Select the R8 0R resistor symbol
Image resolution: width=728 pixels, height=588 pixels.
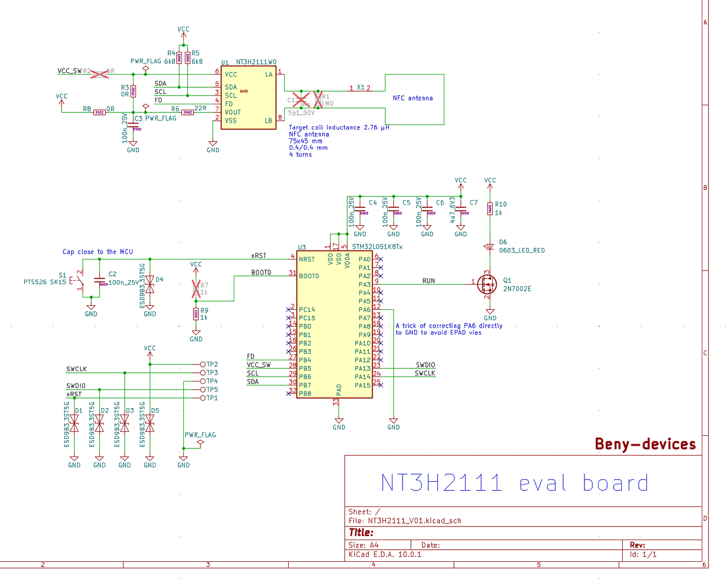click(x=99, y=112)
